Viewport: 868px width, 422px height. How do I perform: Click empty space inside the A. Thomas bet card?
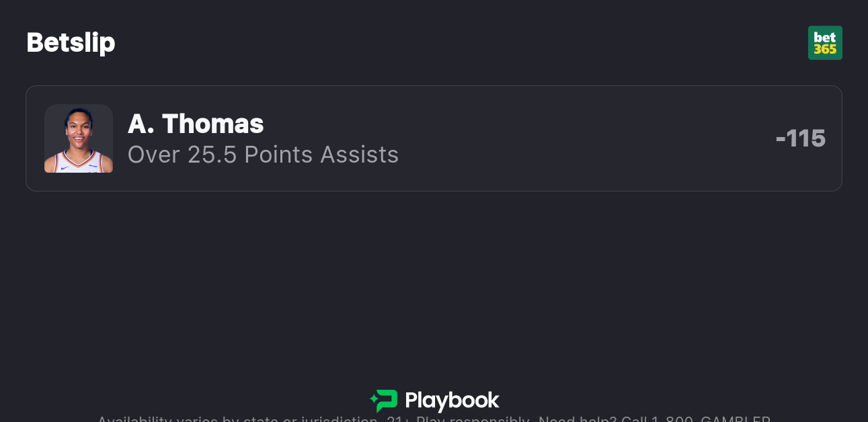click(571, 138)
